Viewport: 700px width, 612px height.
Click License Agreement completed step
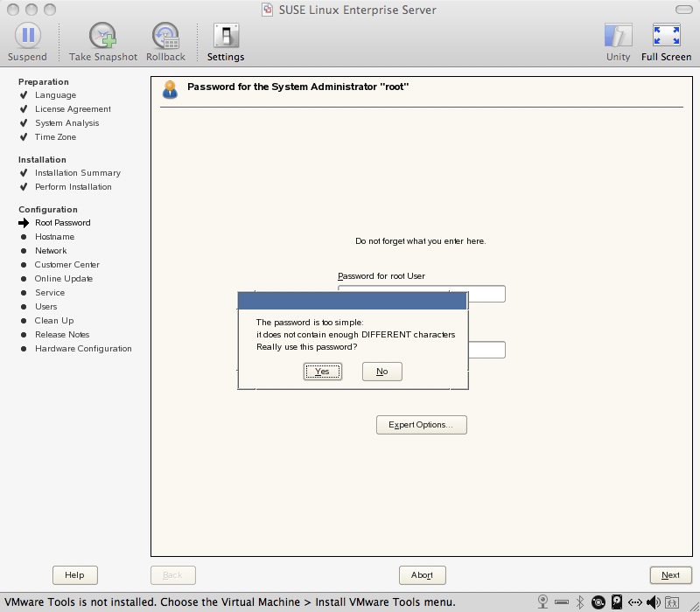click(x=73, y=109)
